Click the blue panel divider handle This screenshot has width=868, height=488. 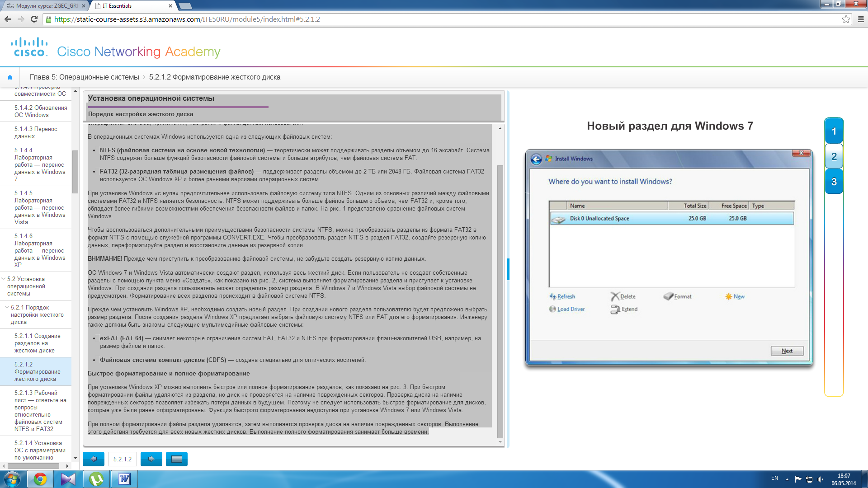pos(508,269)
